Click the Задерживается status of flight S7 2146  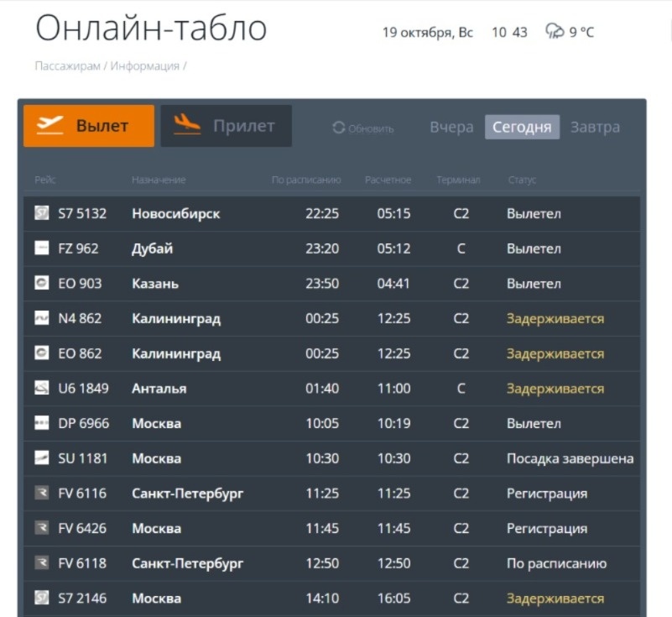tap(555, 598)
